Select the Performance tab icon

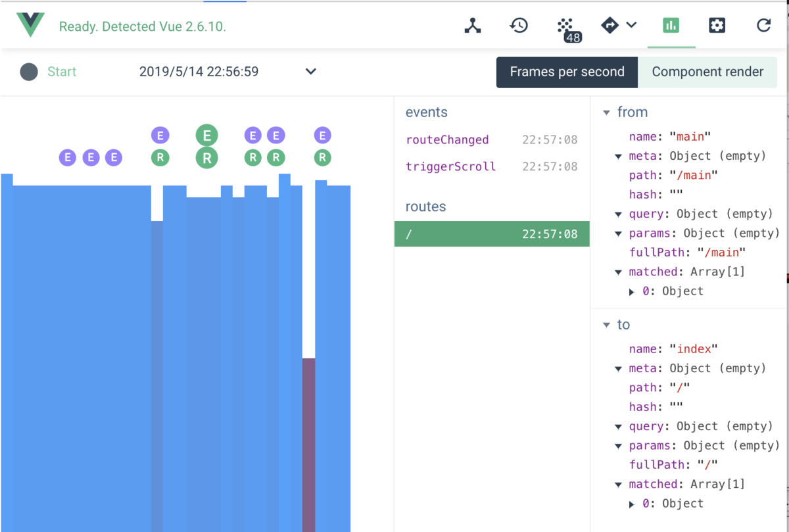coord(671,26)
